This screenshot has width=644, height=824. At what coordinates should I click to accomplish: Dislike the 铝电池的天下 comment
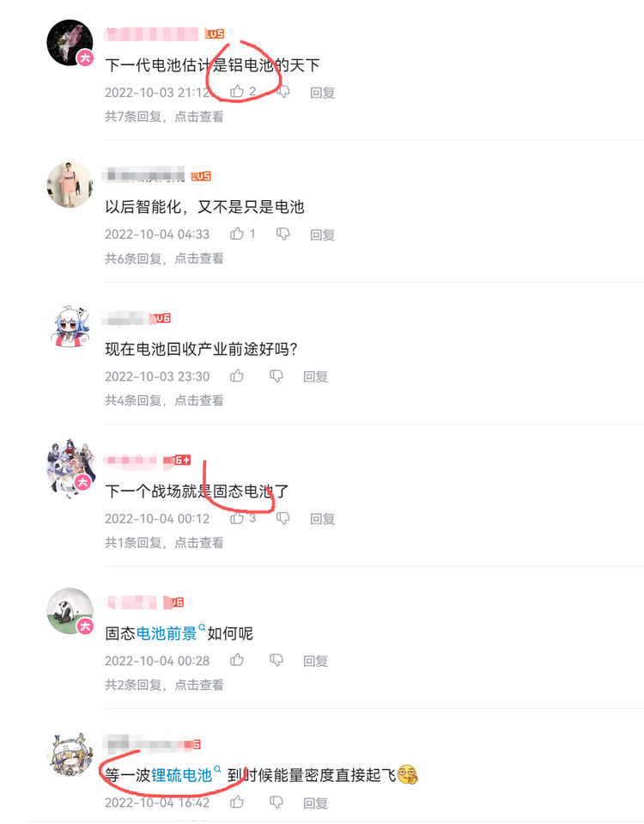tap(283, 92)
